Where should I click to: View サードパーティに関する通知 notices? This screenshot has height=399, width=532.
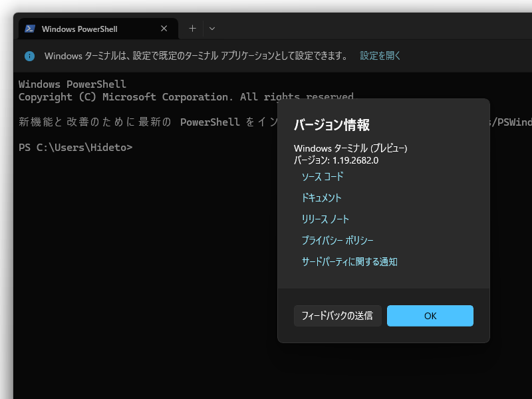(x=349, y=261)
